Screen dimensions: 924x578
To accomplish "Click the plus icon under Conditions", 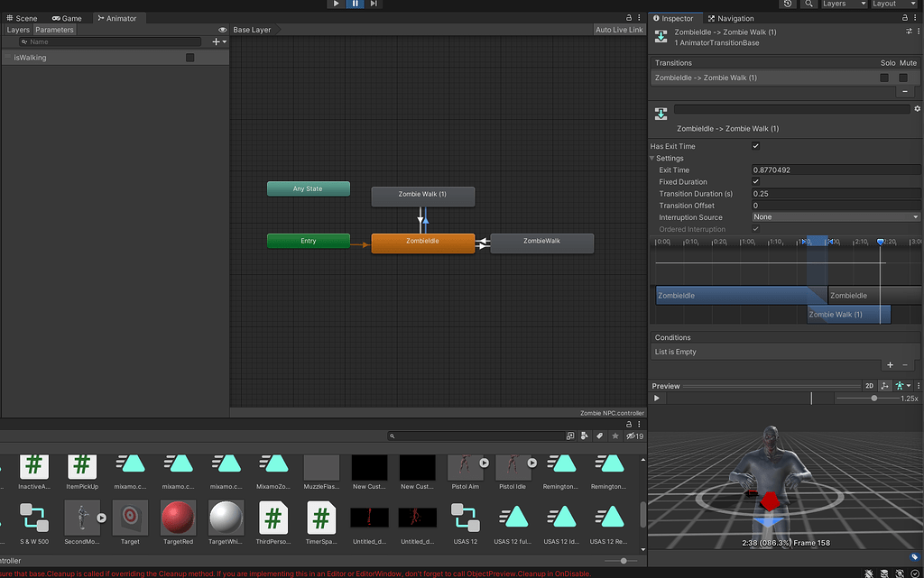I will (x=890, y=365).
